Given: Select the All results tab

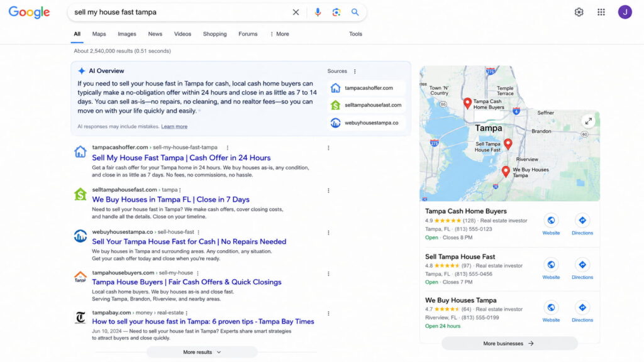Looking at the screenshot, I should click(x=77, y=34).
